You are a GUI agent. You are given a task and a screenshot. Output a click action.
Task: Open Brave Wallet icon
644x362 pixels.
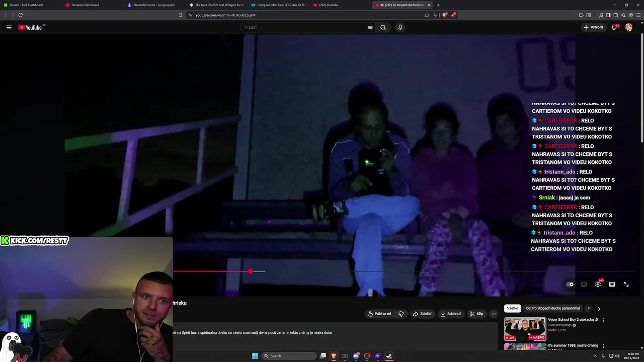(x=616, y=15)
